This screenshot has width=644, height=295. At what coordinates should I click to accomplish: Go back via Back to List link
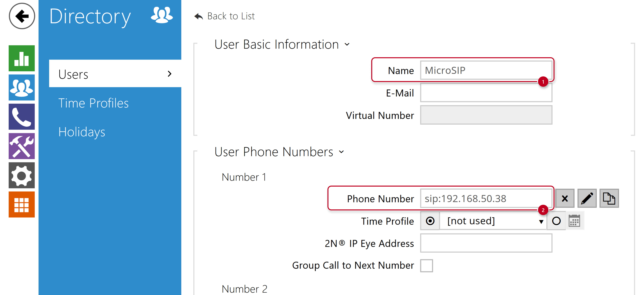pos(231,16)
